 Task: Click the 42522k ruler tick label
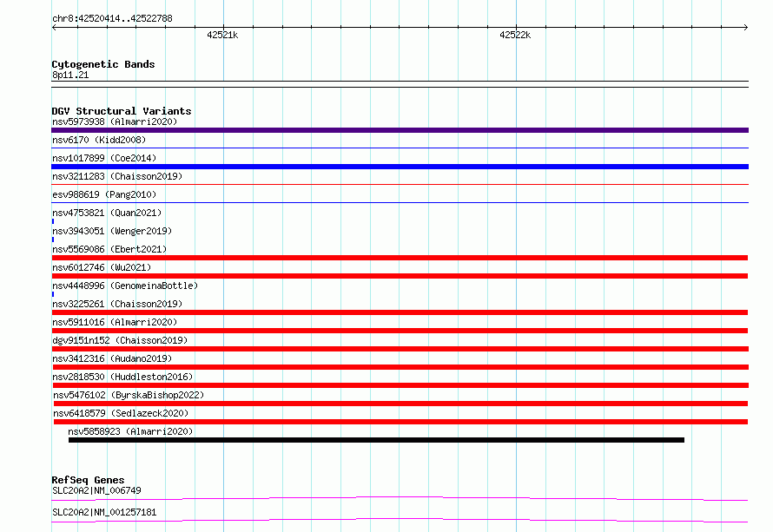(x=515, y=35)
